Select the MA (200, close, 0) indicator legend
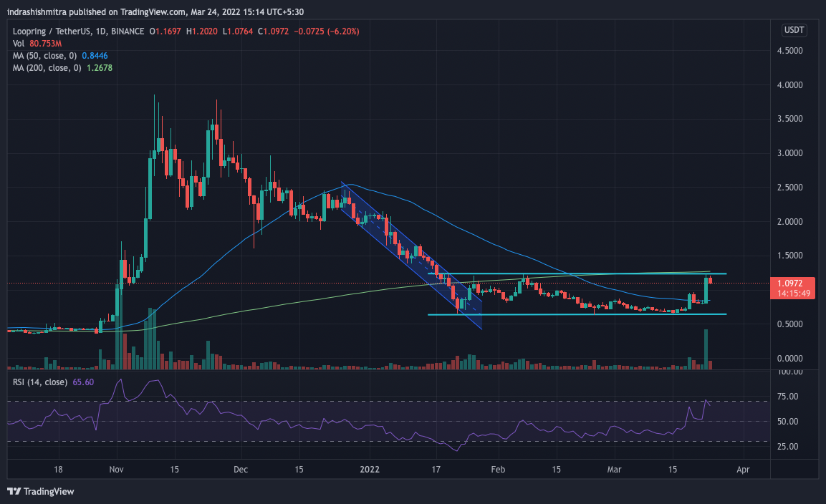Screen dimensions: 826x504 (x=49, y=68)
